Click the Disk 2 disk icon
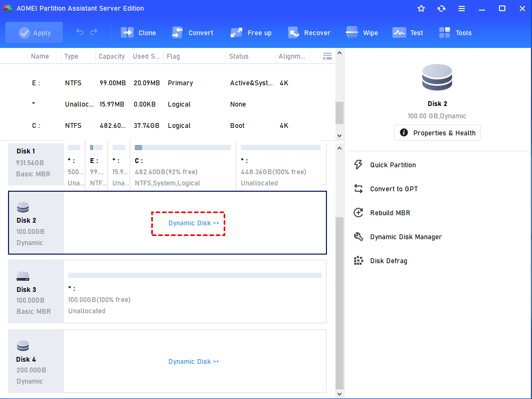This screenshot has width=532, height=399. pyautogui.click(x=23, y=207)
